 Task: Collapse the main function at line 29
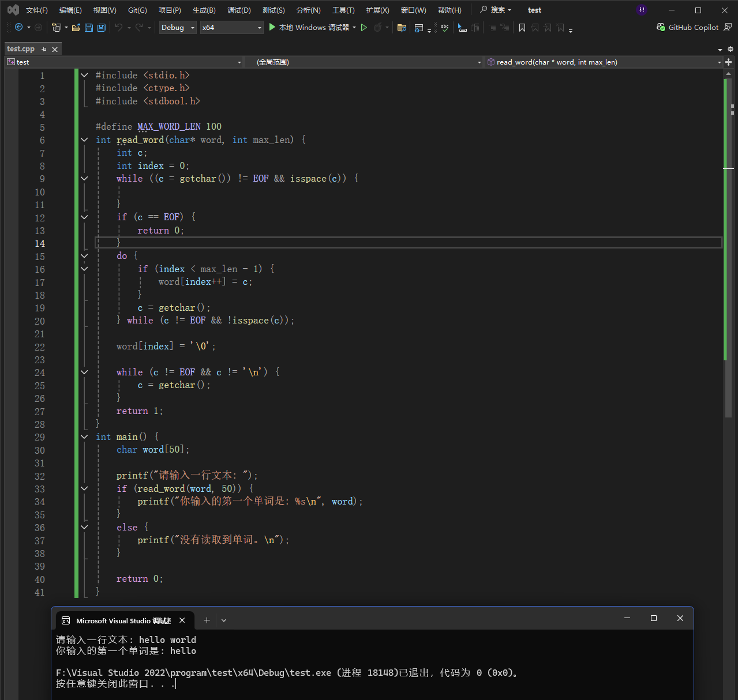click(84, 436)
